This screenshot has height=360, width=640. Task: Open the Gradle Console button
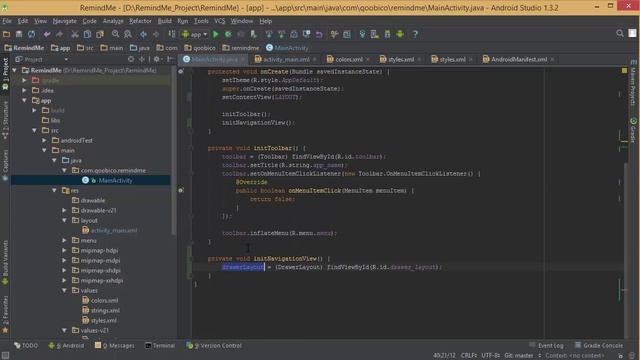click(x=599, y=345)
